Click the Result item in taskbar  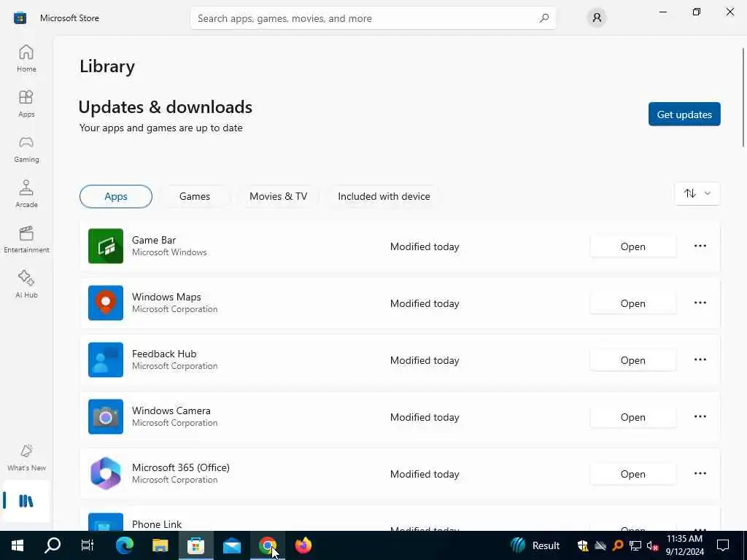pyautogui.click(x=535, y=545)
